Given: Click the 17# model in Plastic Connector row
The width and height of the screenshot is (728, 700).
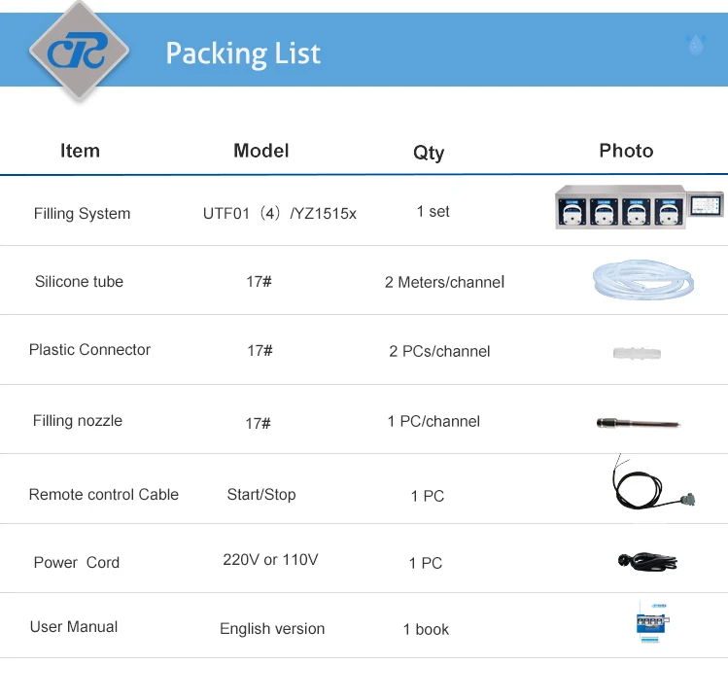Looking at the screenshot, I should coord(260,351).
